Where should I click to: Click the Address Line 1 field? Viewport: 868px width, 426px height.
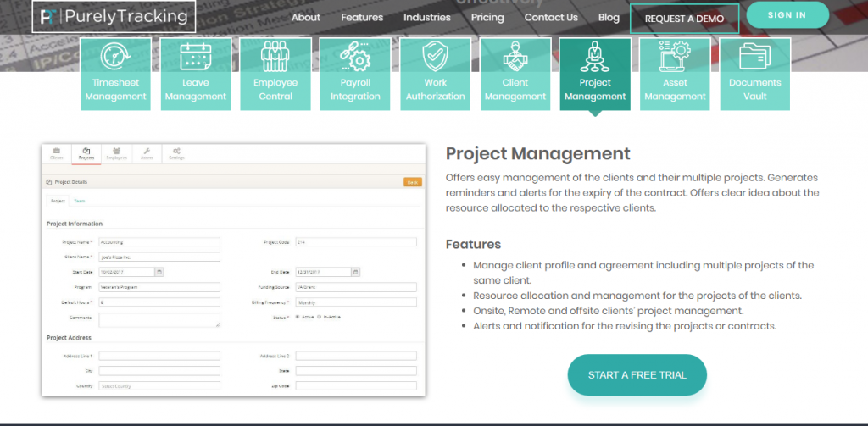[159, 357]
